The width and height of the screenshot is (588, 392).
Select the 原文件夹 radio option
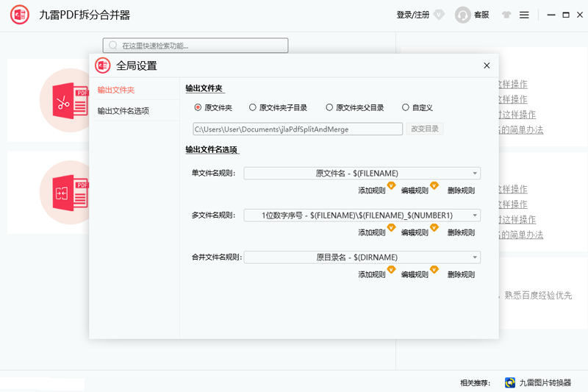[198, 107]
